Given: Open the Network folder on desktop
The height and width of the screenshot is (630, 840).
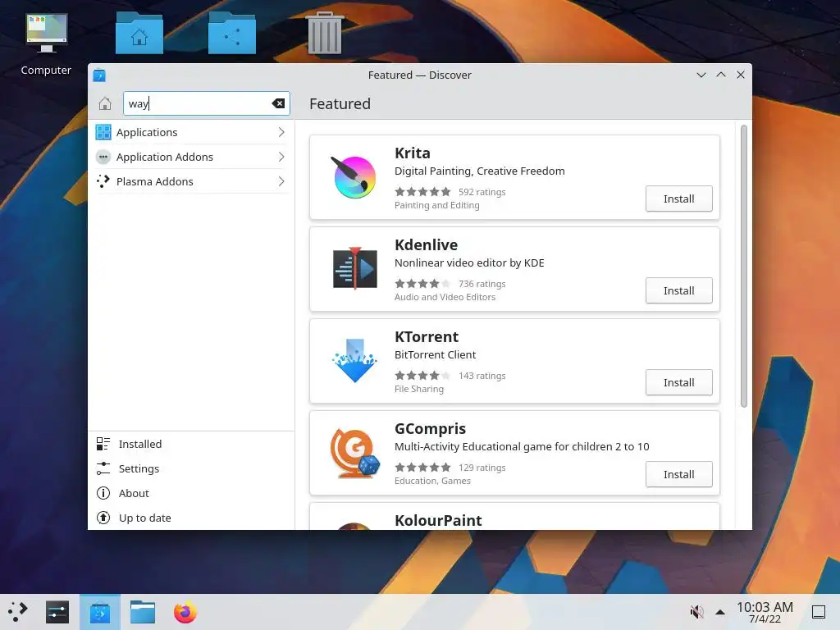Looking at the screenshot, I should [232, 33].
